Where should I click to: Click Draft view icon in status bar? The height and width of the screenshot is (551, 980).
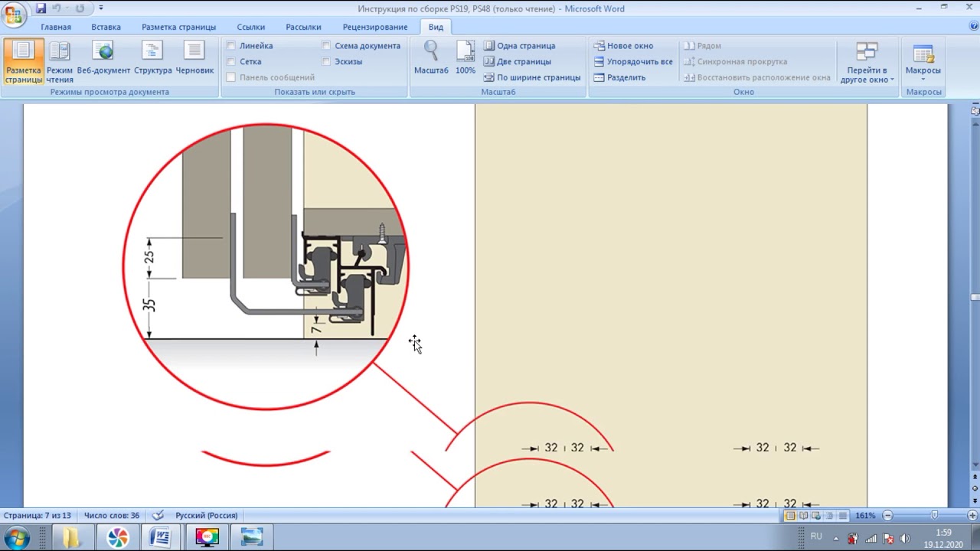842,516
